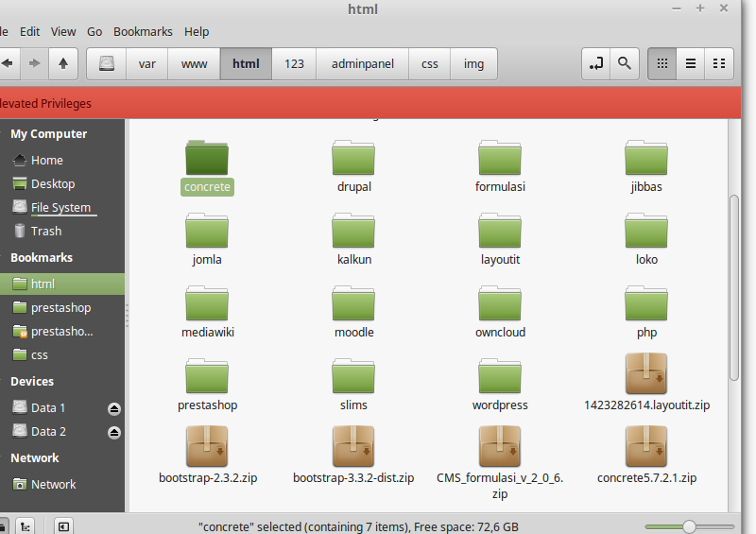Eject the Data 1 device
This screenshot has height=534, width=756.
click(114, 409)
